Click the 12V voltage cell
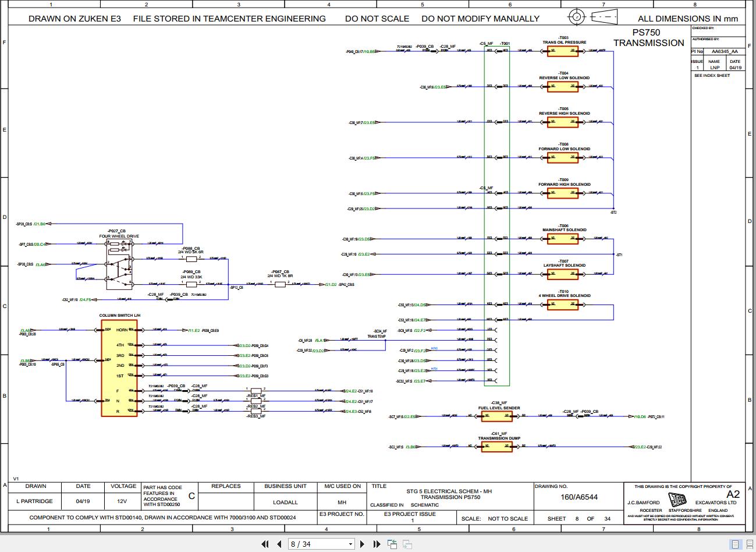 (122, 501)
